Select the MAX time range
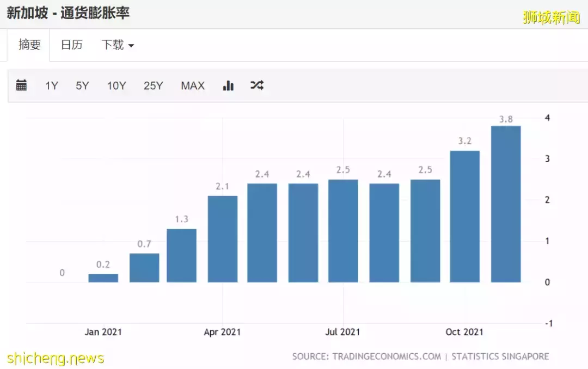The image size is (588, 369). point(193,86)
